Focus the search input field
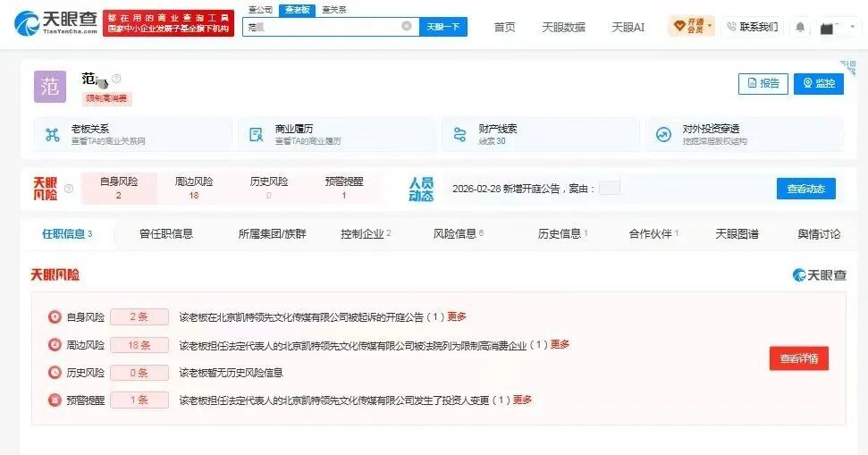The image size is (868, 455). (x=321, y=27)
